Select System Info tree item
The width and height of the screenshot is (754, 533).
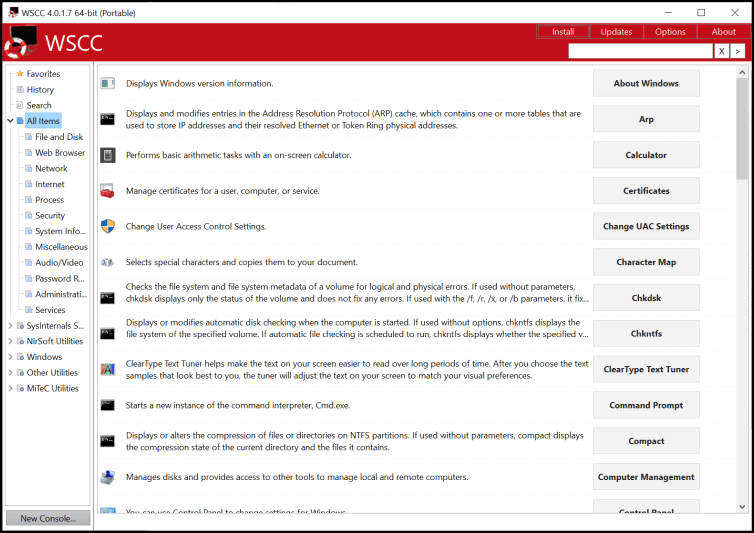(60, 231)
